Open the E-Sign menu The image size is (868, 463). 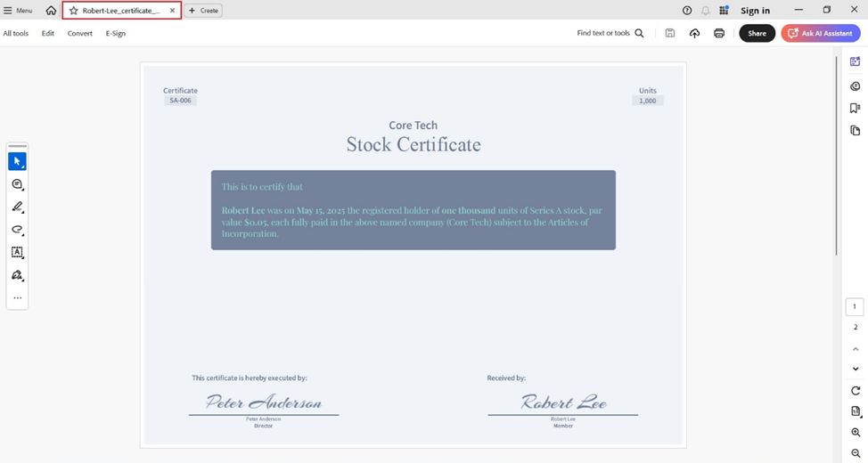click(x=116, y=33)
